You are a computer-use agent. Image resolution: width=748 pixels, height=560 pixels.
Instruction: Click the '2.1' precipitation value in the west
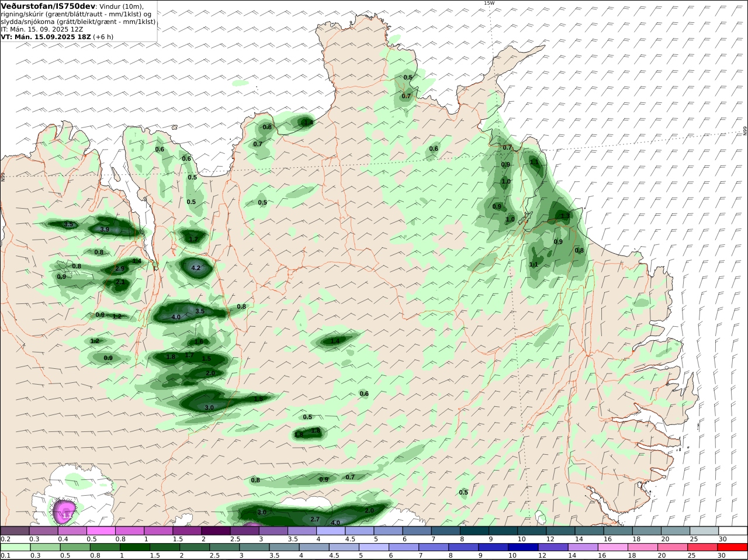point(120,282)
